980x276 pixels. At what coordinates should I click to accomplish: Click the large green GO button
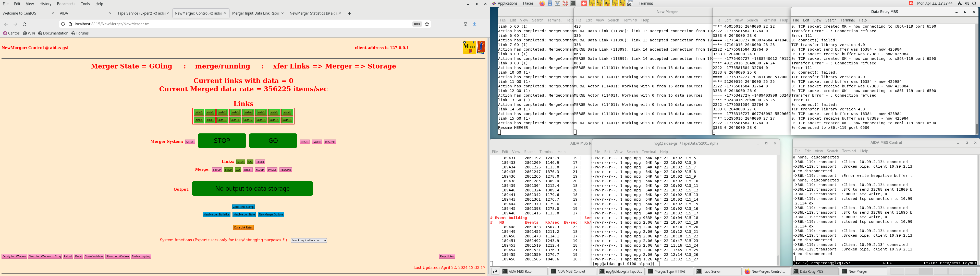[x=273, y=141]
